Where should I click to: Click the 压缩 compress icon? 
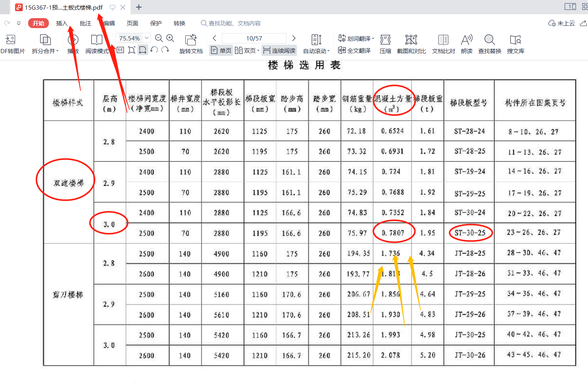[385, 39]
